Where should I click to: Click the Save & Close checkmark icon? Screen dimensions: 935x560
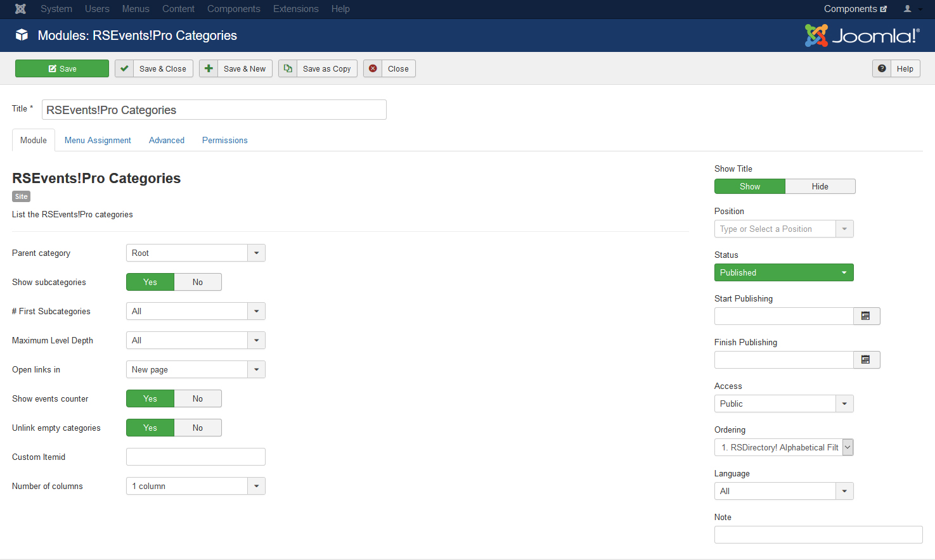coord(124,68)
